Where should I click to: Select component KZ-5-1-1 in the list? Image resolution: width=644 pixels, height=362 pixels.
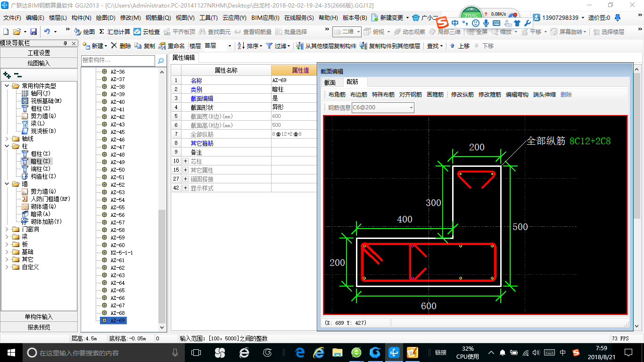click(x=122, y=253)
